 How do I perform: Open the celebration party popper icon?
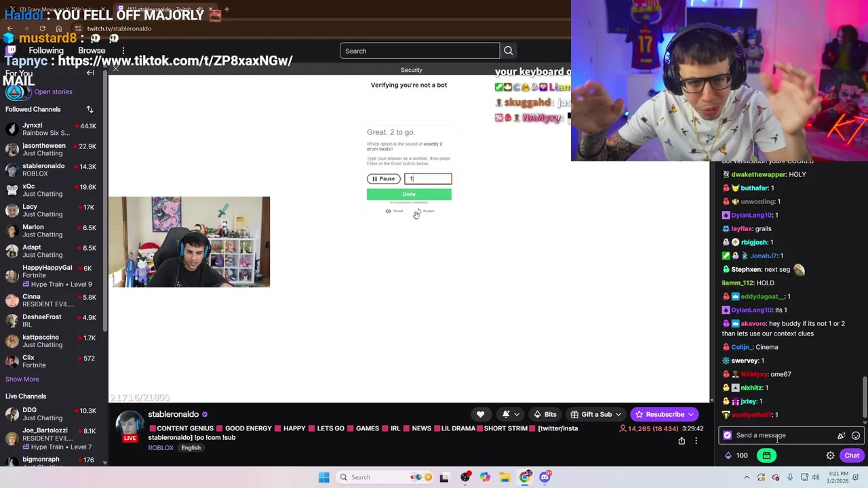click(x=842, y=436)
